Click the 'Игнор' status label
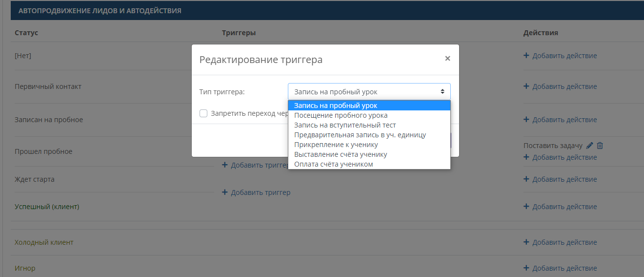 click(25, 268)
